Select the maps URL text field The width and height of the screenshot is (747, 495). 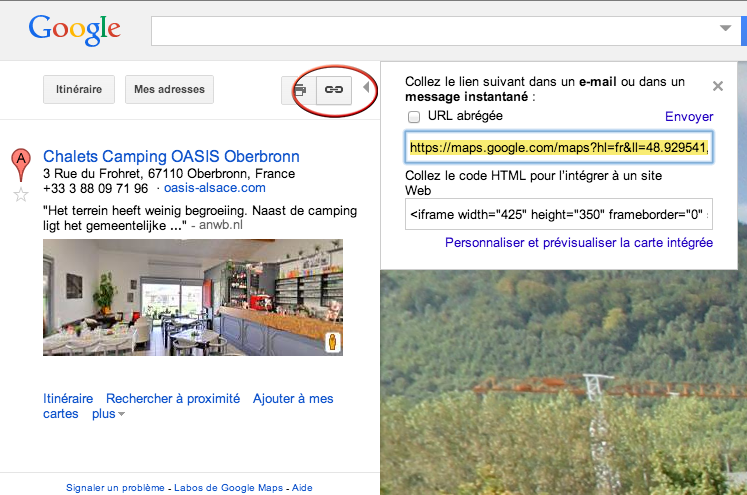coord(559,148)
